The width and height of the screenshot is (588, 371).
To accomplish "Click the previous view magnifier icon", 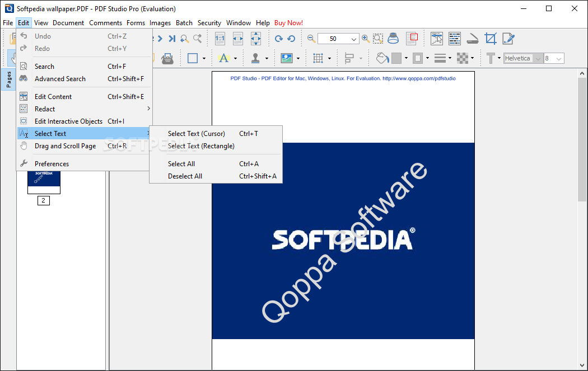I will (184, 39).
